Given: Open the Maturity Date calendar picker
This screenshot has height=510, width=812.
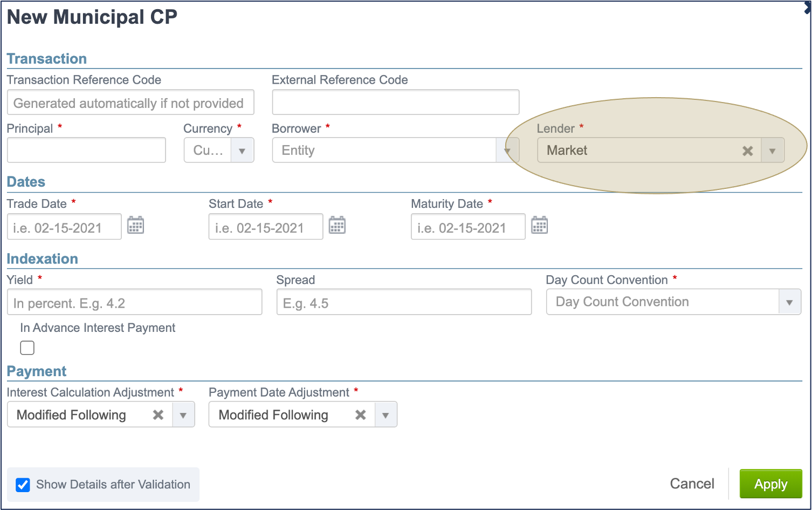Looking at the screenshot, I should 539,225.
